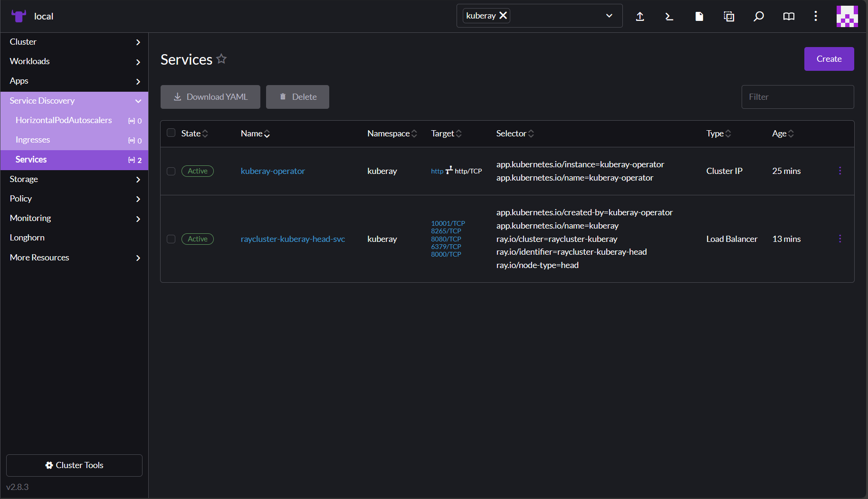Click inside the Filter input field
The image size is (868, 499).
[798, 97]
